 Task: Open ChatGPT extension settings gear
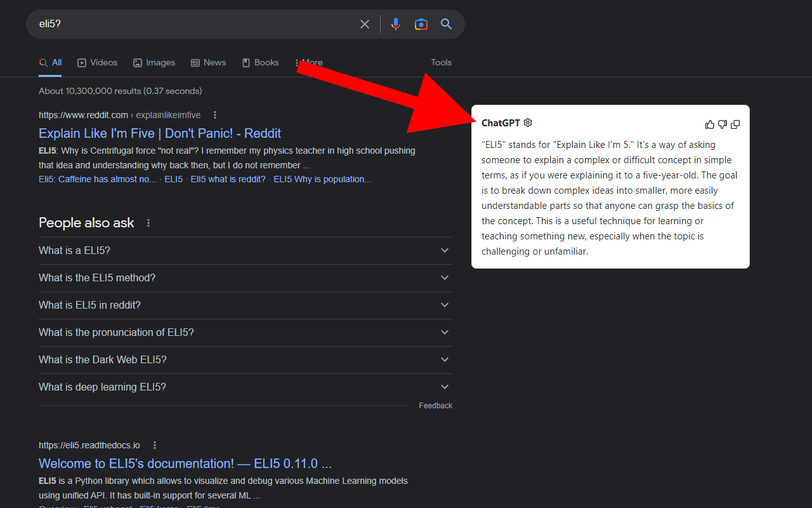(x=528, y=123)
